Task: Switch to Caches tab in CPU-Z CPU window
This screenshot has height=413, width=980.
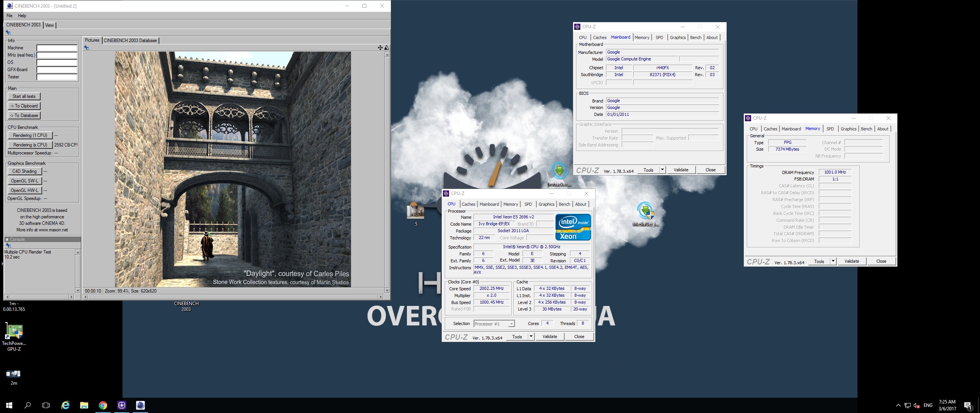Action: [x=468, y=204]
